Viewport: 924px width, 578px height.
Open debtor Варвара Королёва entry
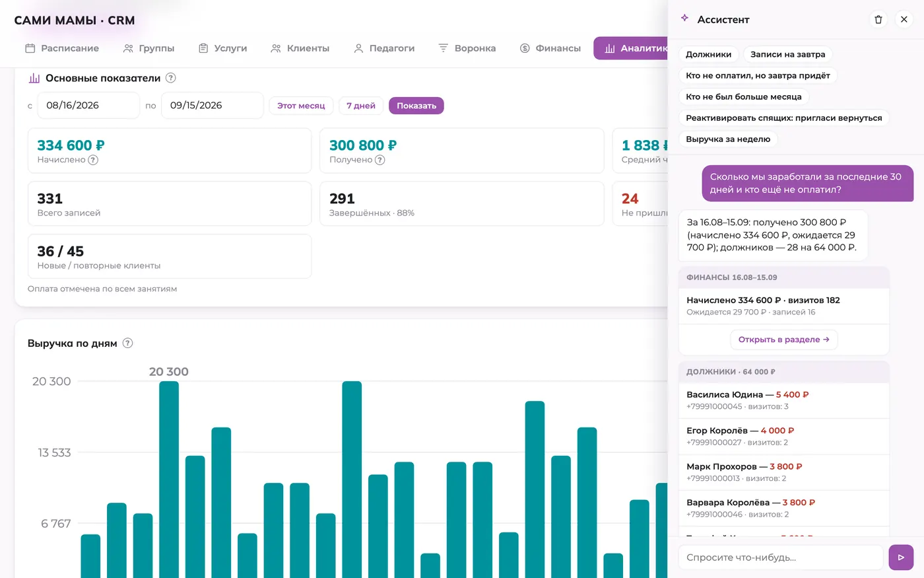[x=784, y=508]
